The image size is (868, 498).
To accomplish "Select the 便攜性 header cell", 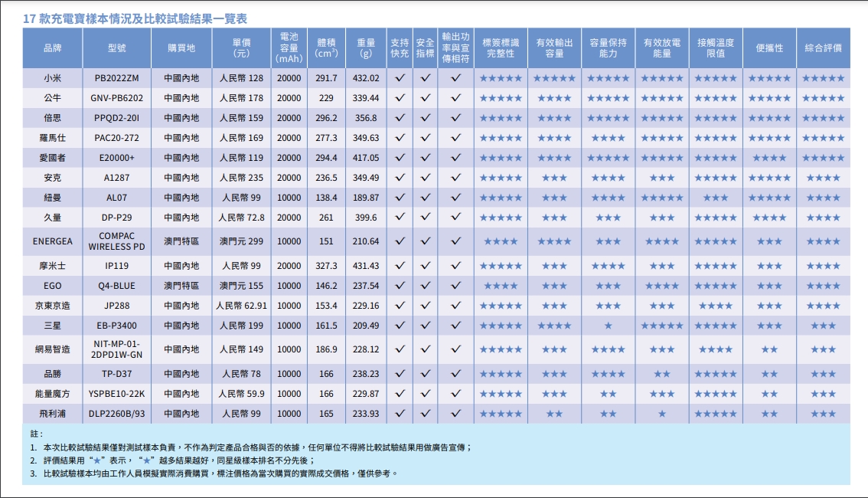I will [x=769, y=48].
